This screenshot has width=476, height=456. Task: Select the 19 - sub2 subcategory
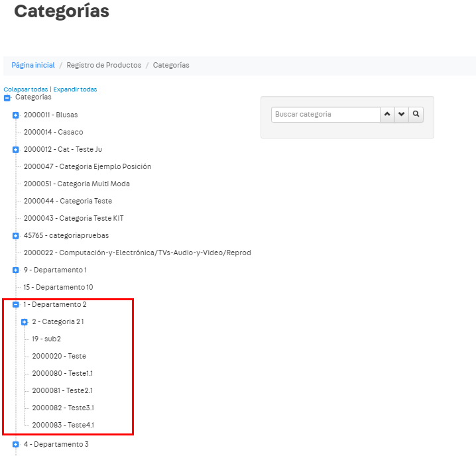click(x=46, y=339)
